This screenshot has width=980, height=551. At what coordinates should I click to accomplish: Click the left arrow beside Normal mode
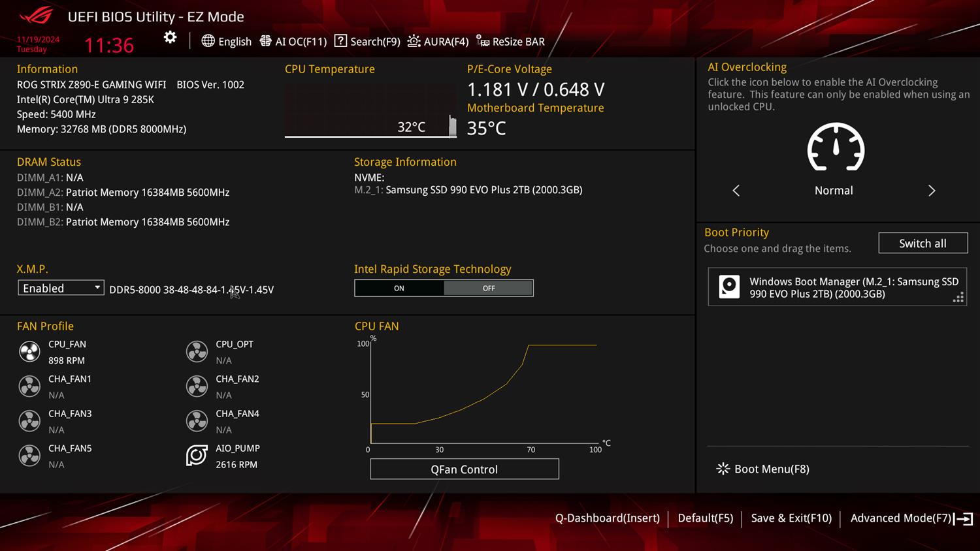click(x=736, y=191)
